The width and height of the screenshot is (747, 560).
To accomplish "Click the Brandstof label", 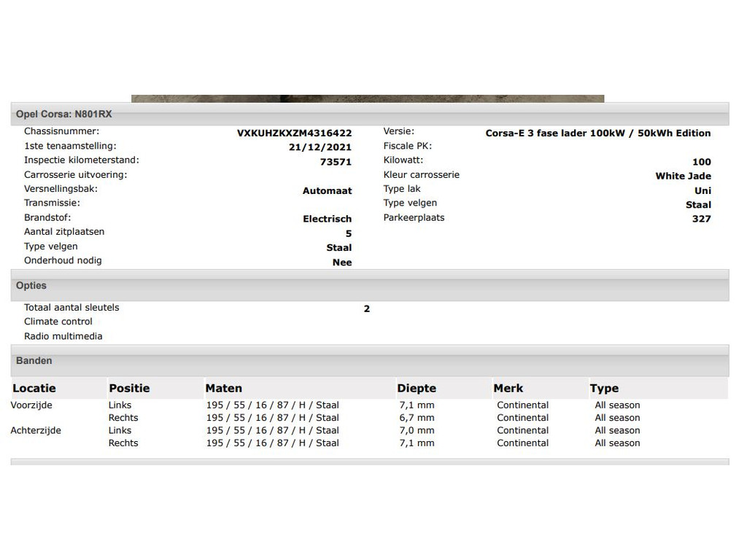I will click(x=47, y=217).
